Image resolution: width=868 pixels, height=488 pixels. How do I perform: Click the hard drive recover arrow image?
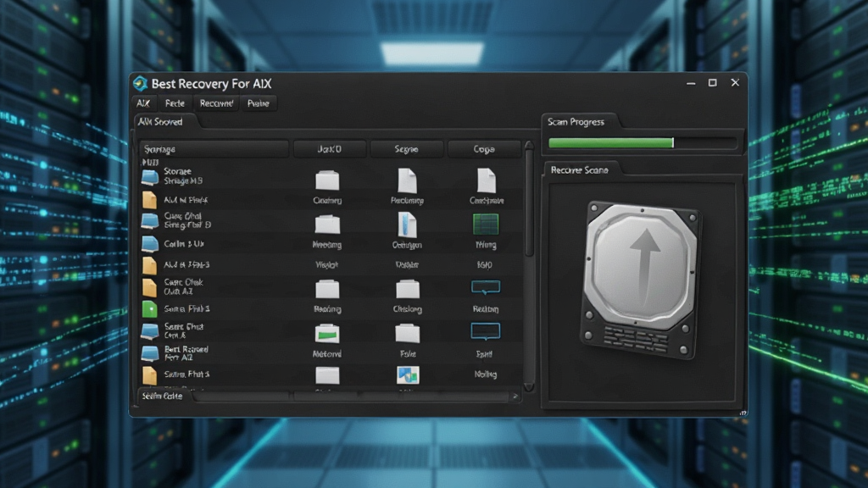pyautogui.click(x=641, y=280)
